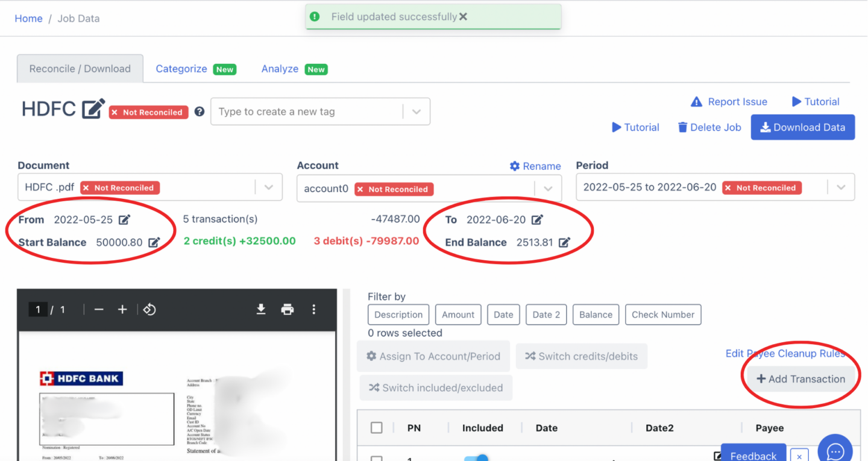868x461 pixels.
Task: Zoom in the PDF viewer
Action: point(122,309)
